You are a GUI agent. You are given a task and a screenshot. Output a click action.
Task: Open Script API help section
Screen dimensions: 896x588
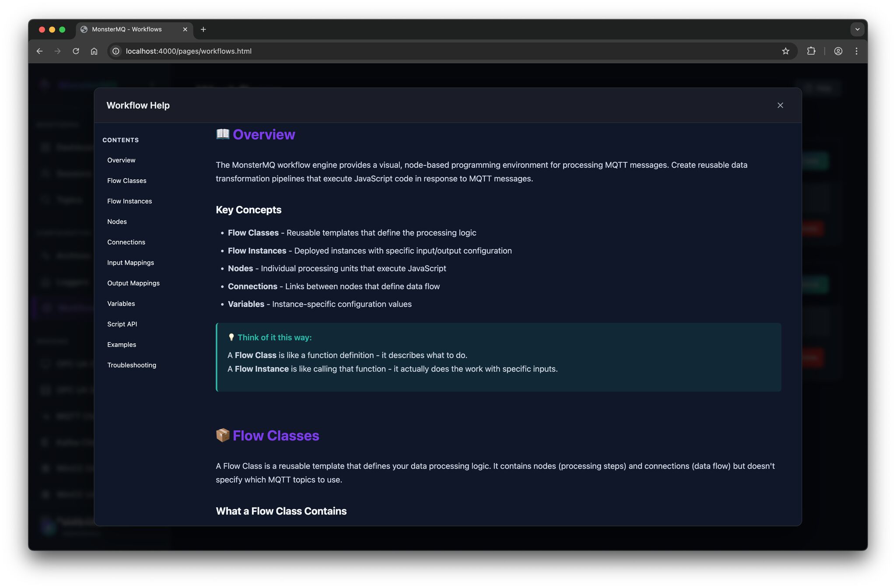[x=122, y=324]
